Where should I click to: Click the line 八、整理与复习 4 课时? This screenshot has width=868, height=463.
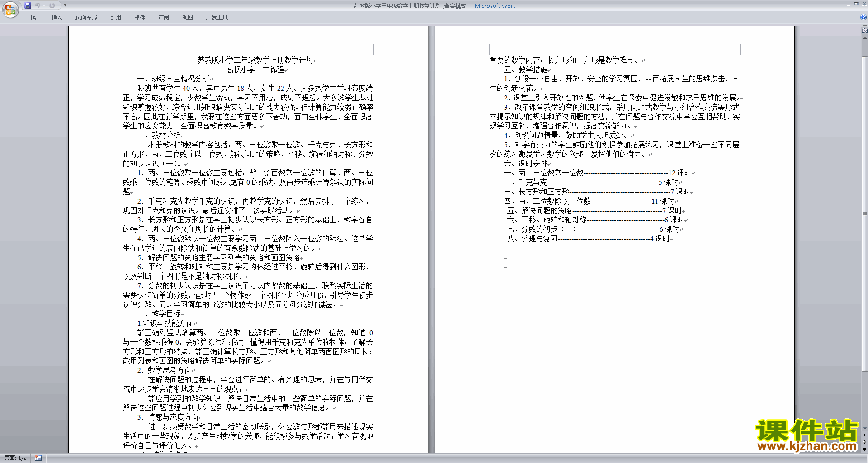[x=589, y=239]
